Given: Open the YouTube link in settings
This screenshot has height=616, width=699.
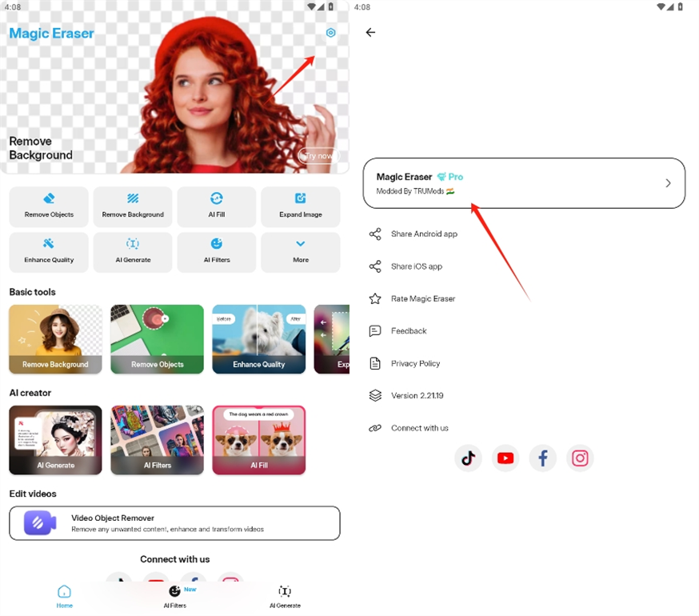Looking at the screenshot, I should coord(505,458).
